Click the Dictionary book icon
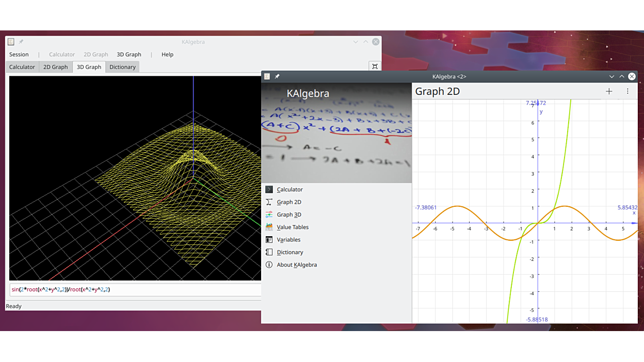This screenshot has width=644, height=362. coord(269,252)
